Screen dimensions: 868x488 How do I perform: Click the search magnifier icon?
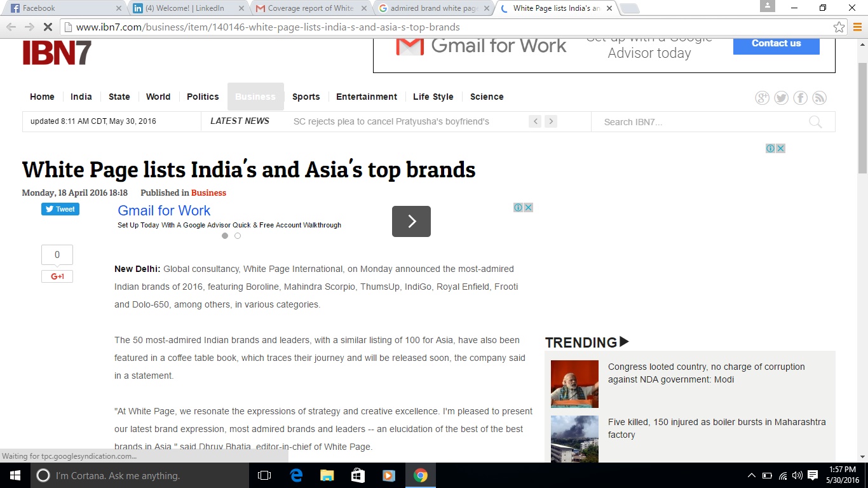(x=815, y=122)
